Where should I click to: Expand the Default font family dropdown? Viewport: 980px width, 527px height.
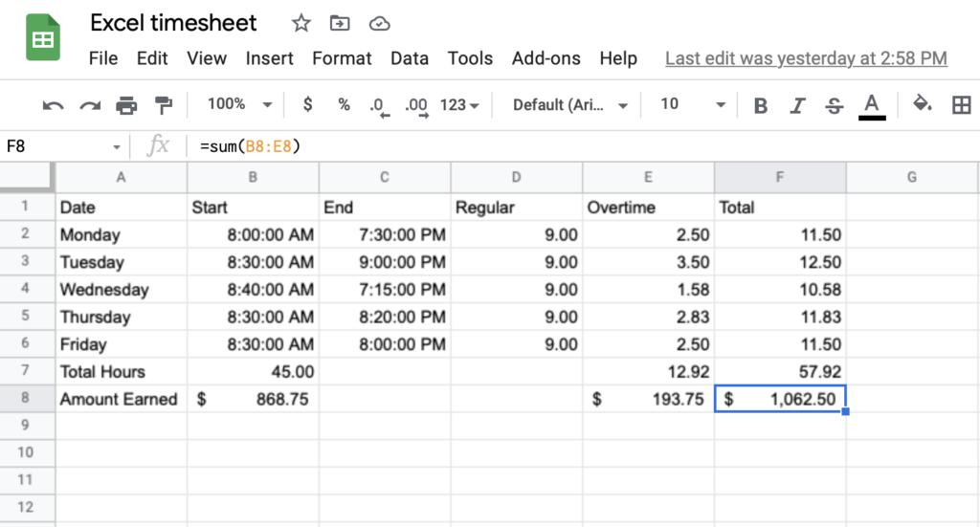click(570, 105)
